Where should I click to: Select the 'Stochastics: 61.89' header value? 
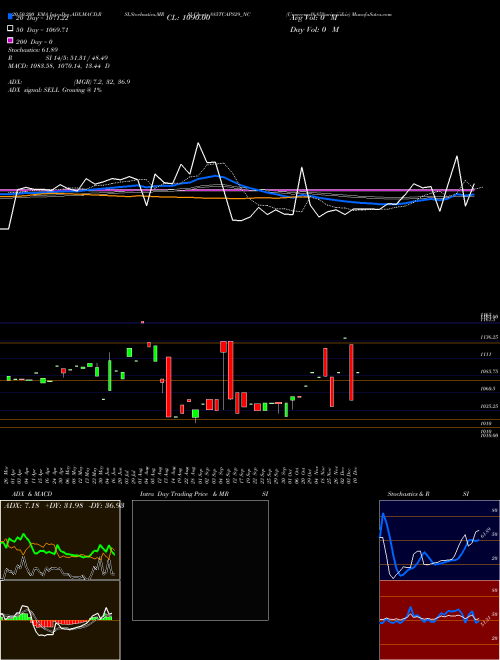pos(33,50)
